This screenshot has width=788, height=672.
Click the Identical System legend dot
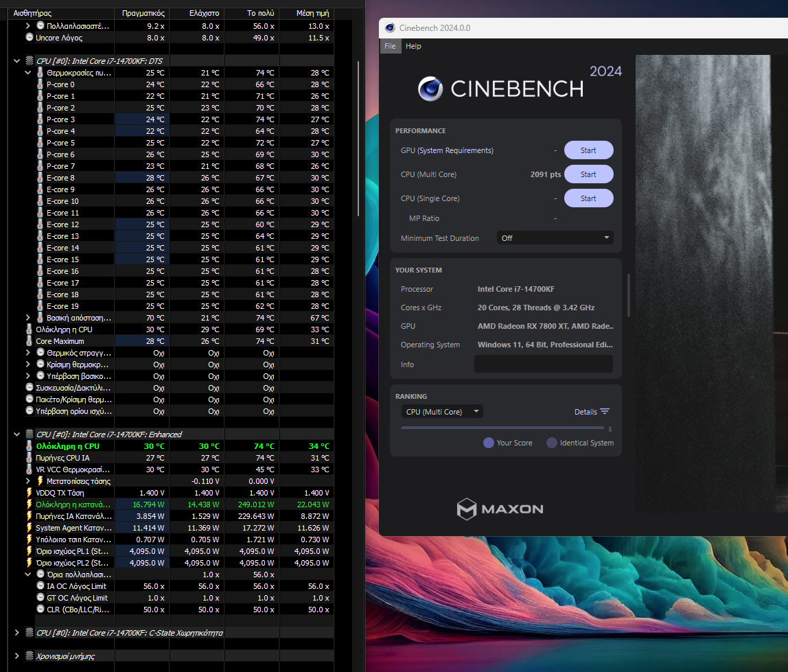tap(552, 443)
